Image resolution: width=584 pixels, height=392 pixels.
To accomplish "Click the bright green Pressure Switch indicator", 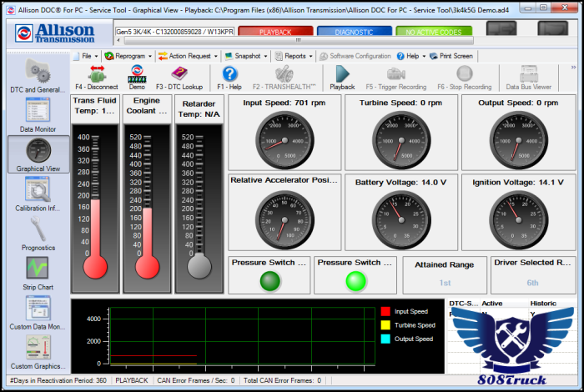I will [x=356, y=280].
